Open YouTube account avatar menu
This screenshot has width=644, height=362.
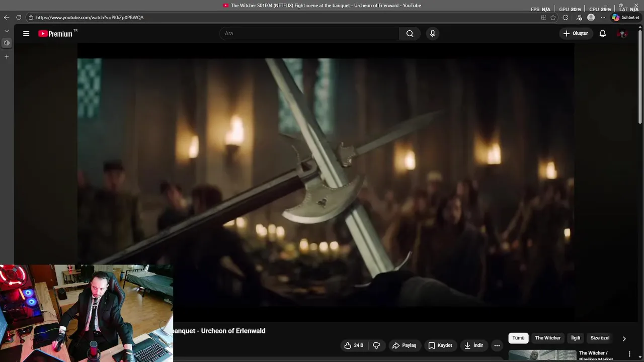(622, 34)
